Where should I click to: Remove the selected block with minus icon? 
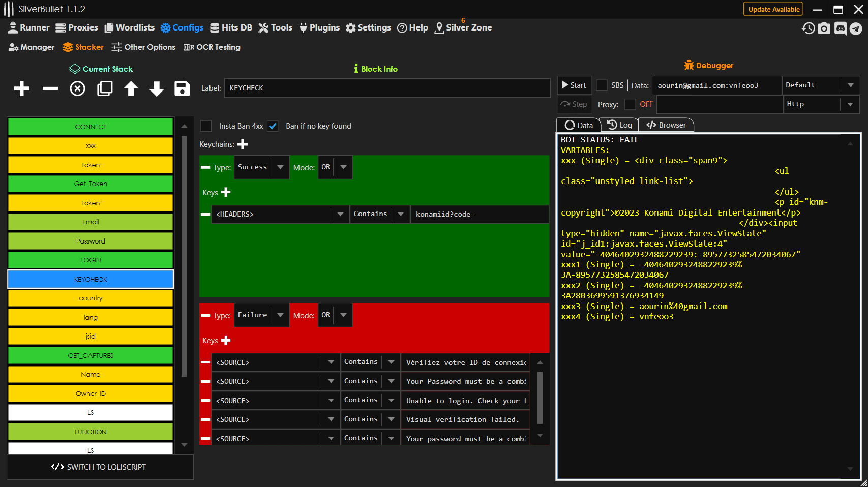click(x=50, y=88)
